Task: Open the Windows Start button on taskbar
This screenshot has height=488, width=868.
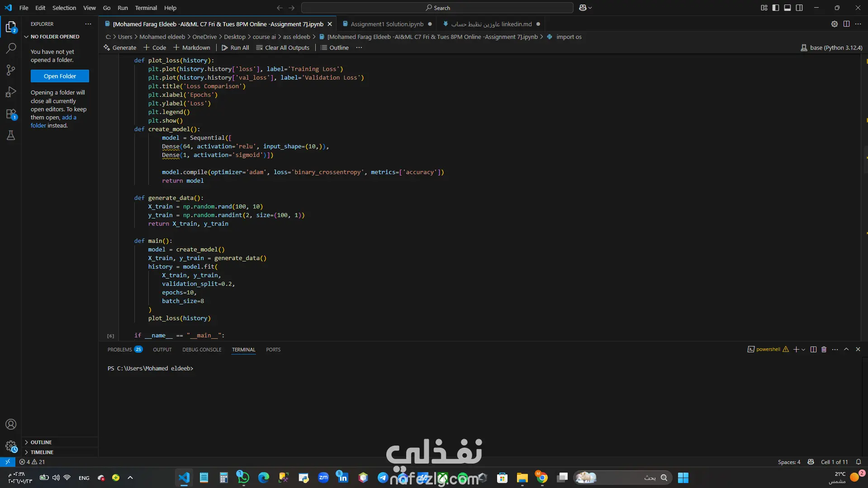Action: 683,478
